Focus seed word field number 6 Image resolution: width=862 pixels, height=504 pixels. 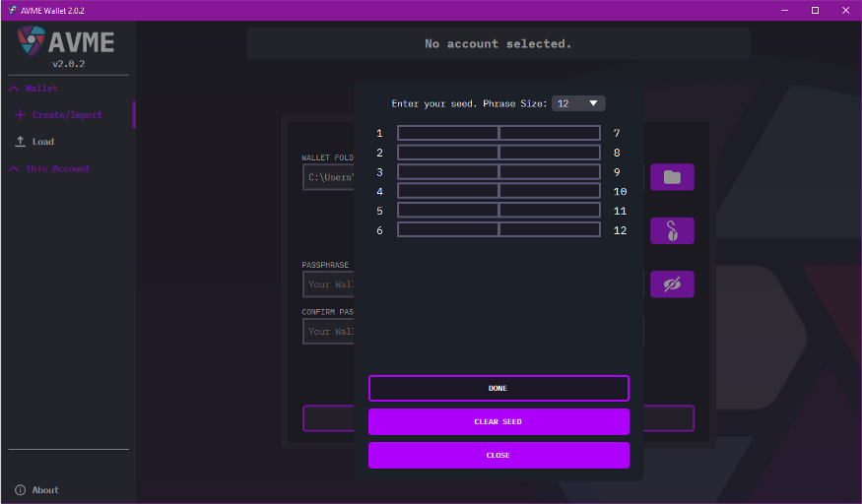[447, 230]
